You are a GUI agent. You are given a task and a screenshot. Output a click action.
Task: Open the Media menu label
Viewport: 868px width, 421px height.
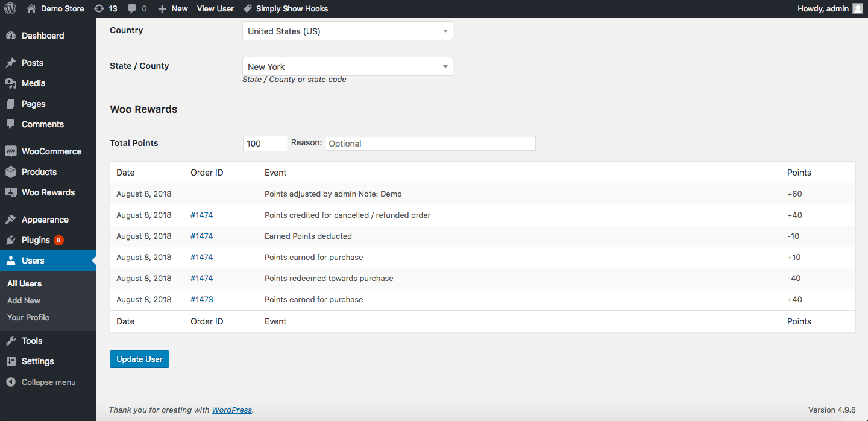(x=34, y=83)
